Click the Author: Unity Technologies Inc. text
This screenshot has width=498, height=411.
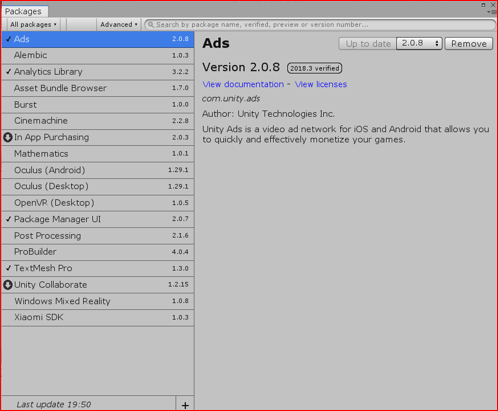tap(268, 114)
